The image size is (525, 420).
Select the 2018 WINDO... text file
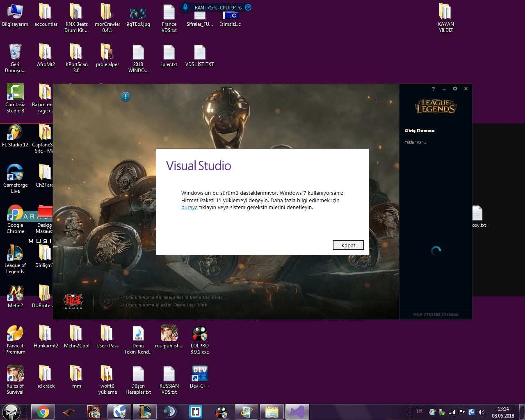tap(138, 58)
